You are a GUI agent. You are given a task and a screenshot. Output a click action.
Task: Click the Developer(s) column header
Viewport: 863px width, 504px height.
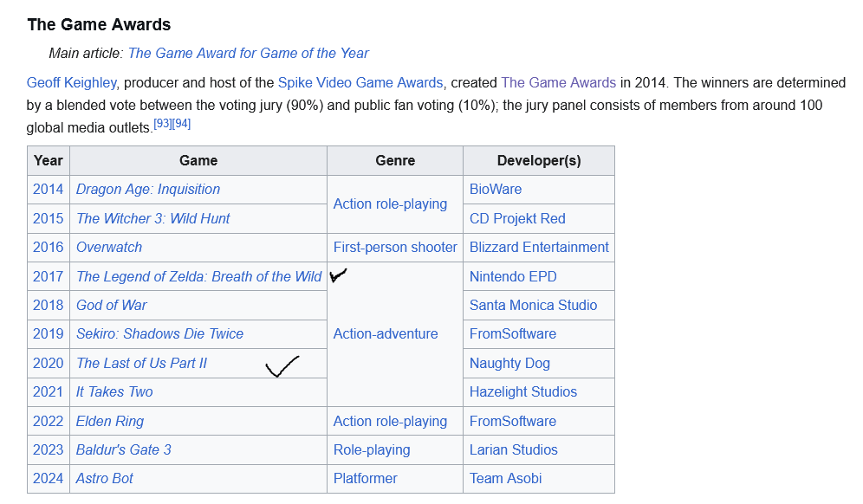click(539, 161)
